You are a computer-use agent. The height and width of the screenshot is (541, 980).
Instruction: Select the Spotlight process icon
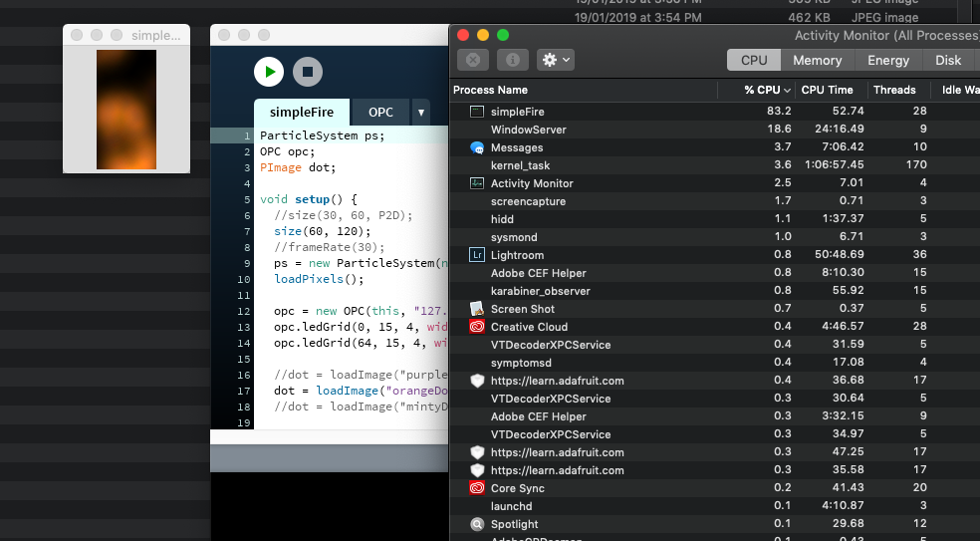[x=477, y=524]
